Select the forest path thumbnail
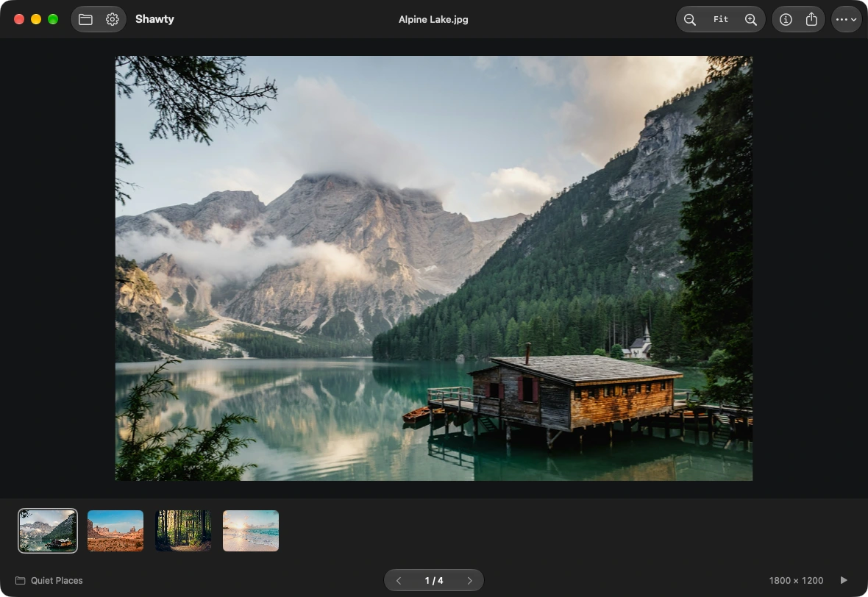 click(183, 531)
